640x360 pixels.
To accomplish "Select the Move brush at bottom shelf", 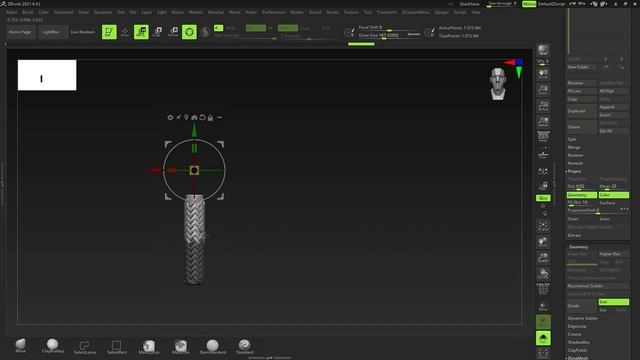I will [x=20, y=346].
